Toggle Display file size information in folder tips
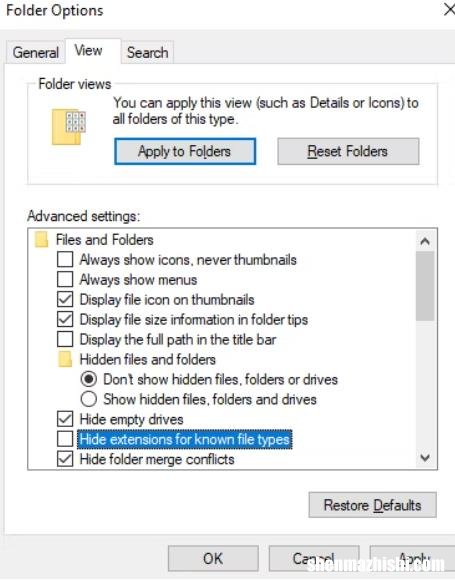 (x=65, y=320)
